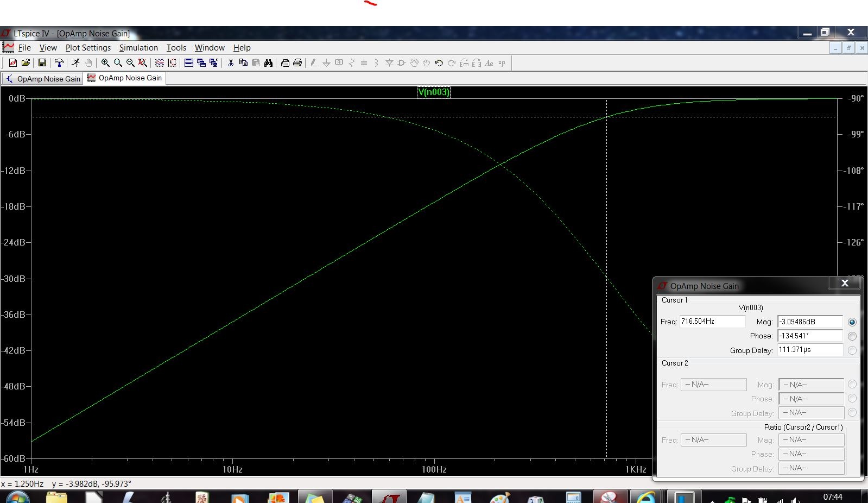Open the Plot Settings menu
The width and height of the screenshot is (868, 503).
tap(88, 48)
